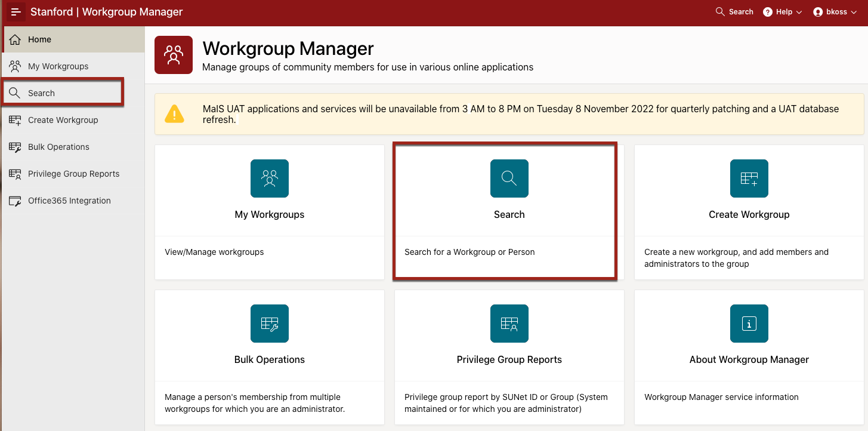Select the My Workgroups card icon
This screenshot has height=431, width=868.
coord(269,178)
